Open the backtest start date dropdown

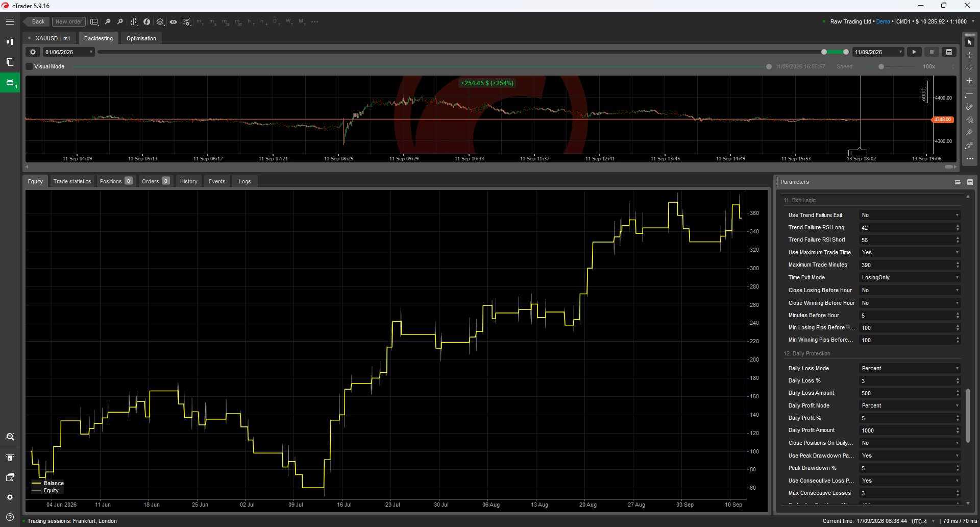69,52
